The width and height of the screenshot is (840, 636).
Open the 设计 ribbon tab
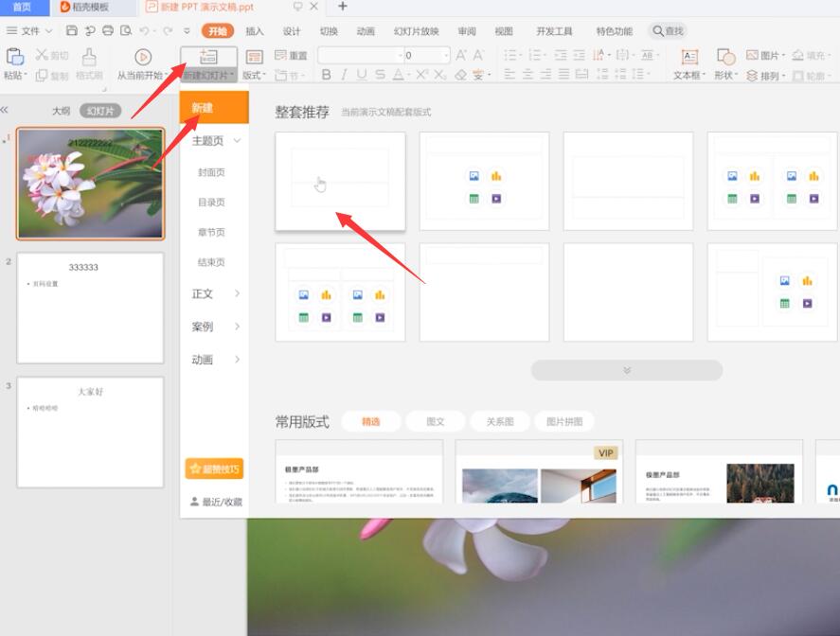[x=292, y=31]
